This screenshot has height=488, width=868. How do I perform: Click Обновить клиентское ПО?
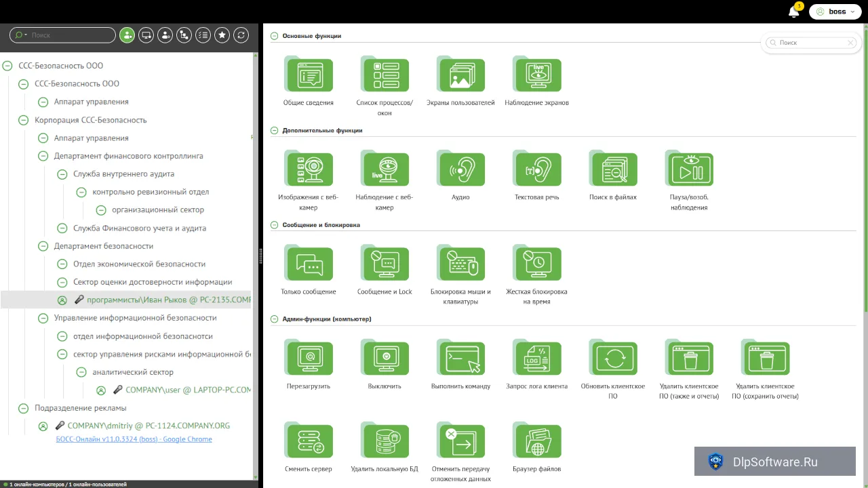coord(613,357)
